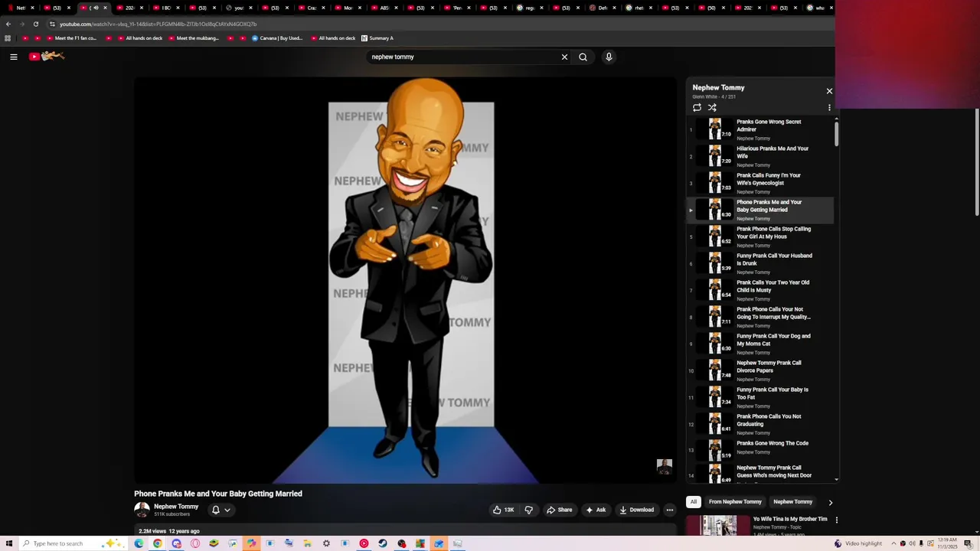Image resolution: width=980 pixels, height=551 pixels.
Task: Open Steam from the taskbar
Action: (383, 543)
